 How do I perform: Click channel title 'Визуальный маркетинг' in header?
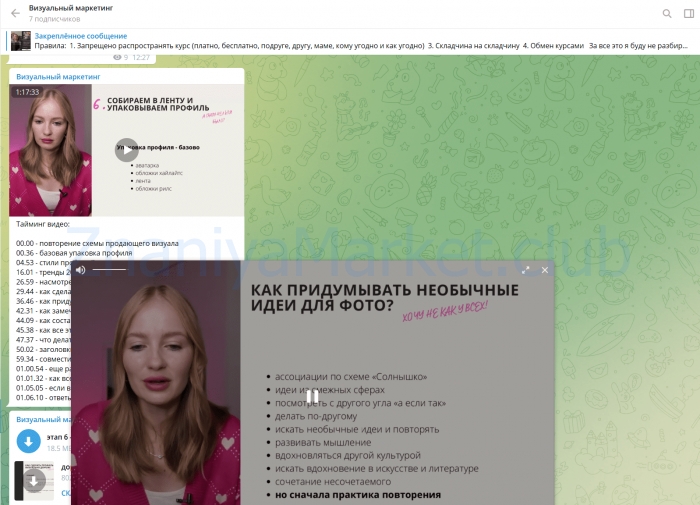pyautogui.click(x=71, y=8)
